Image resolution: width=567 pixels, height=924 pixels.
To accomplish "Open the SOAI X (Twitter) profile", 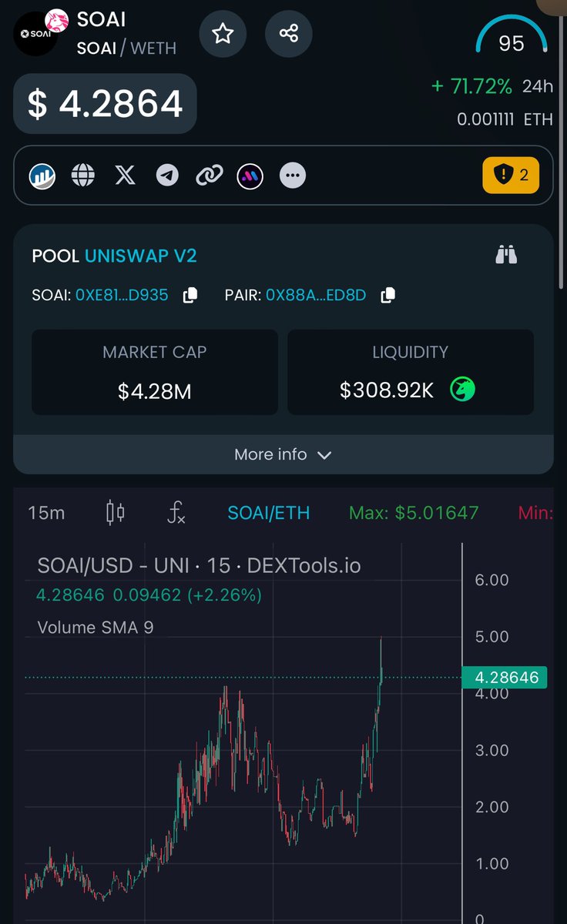I will coord(125,176).
